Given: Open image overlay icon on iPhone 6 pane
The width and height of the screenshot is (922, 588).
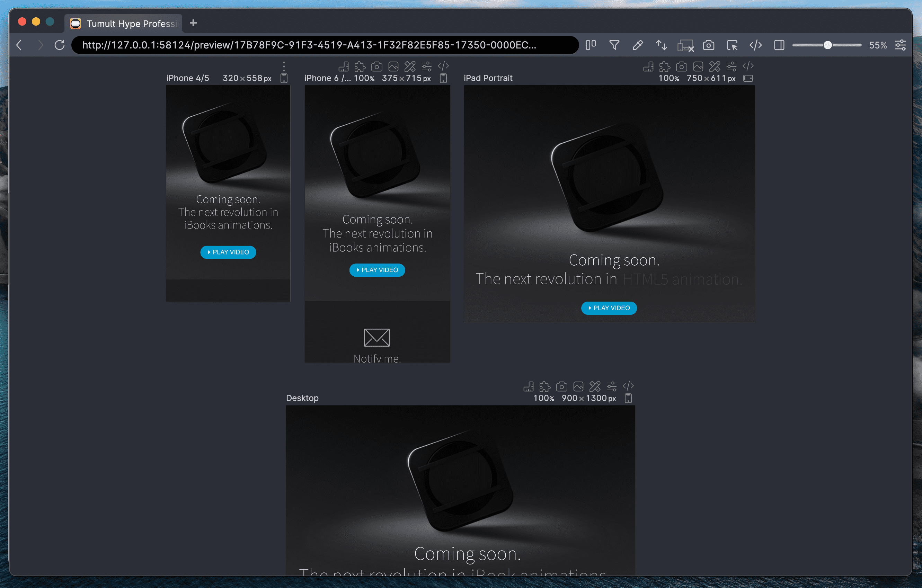Looking at the screenshot, I should click(393, 66).
